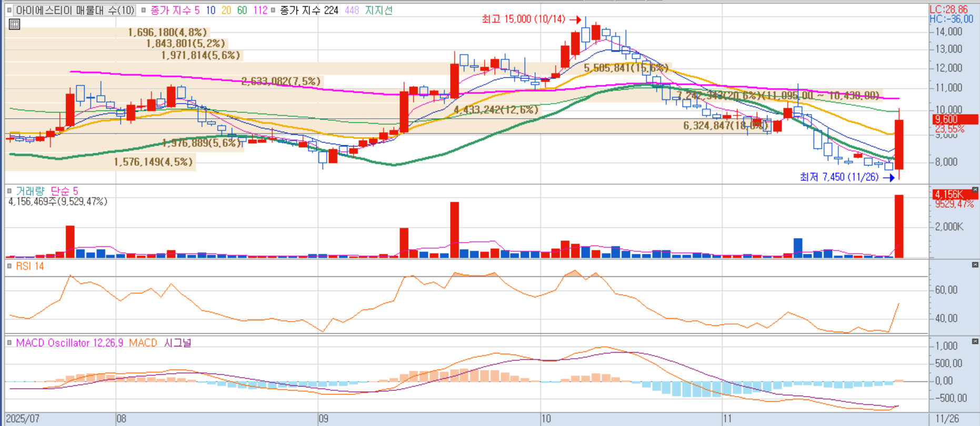Image resolution: width=980 pixels, height=426 pixels.
Task: Click square marker before RSI 14
Action: (x=9, y=266)
